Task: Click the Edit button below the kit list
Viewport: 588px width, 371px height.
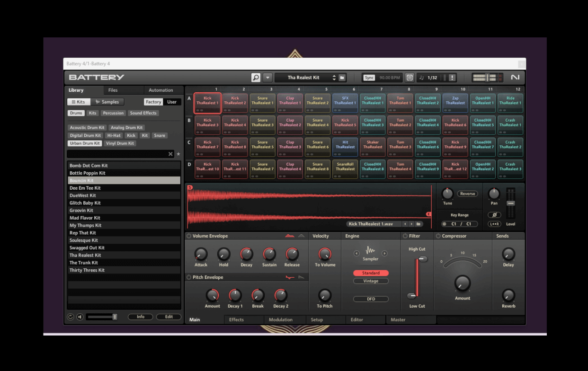Action: click(x=169, y=317)
